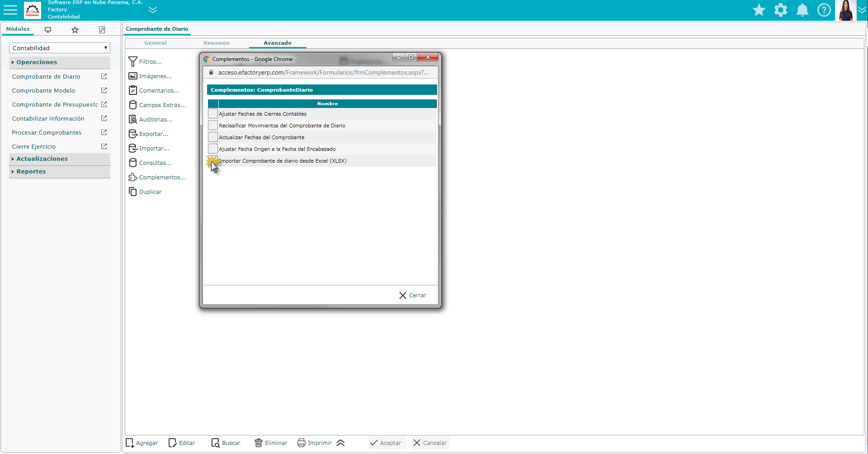
Task: Open Imágenes option
Action: click(150, 76)
